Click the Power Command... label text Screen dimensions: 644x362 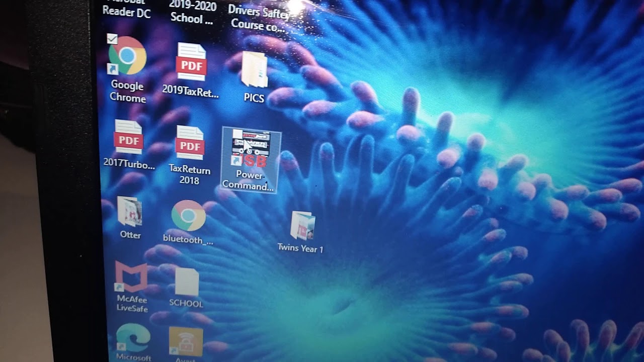click(x=249, y=180)
